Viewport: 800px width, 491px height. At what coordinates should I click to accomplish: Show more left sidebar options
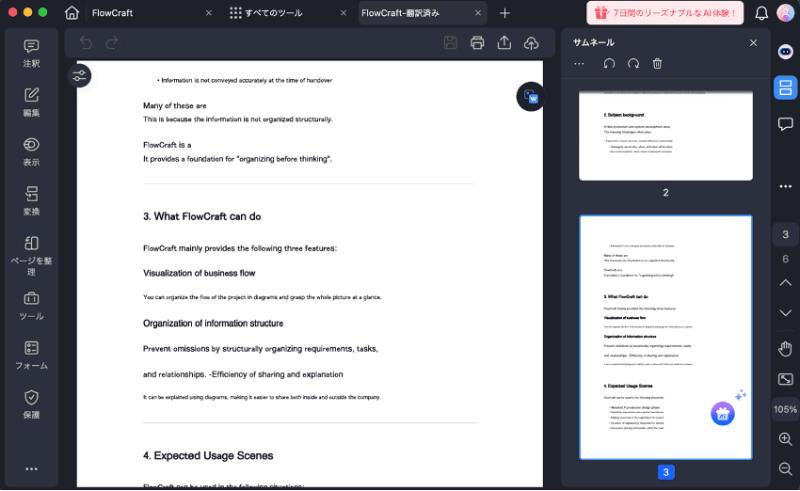coord(31,469)
